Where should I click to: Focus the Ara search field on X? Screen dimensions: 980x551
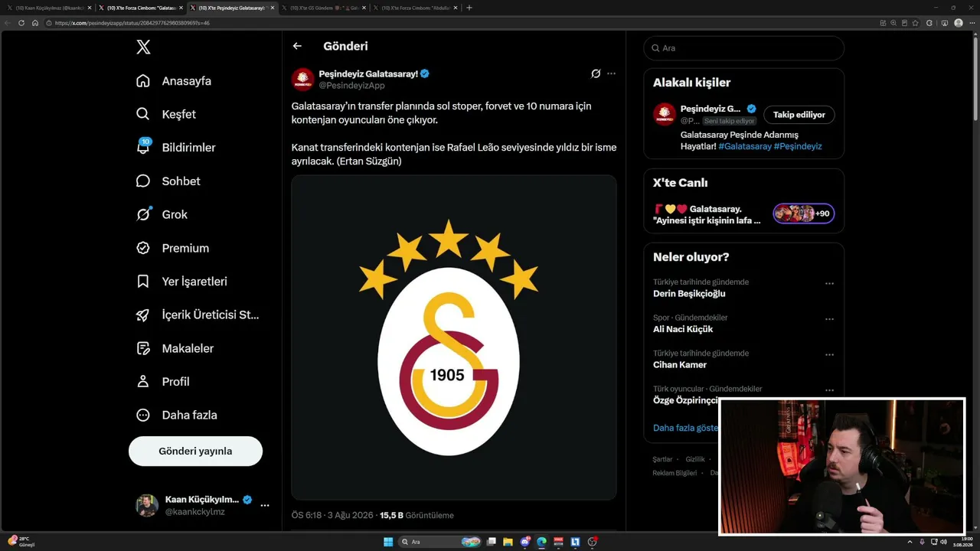click(x=744, y=48)
